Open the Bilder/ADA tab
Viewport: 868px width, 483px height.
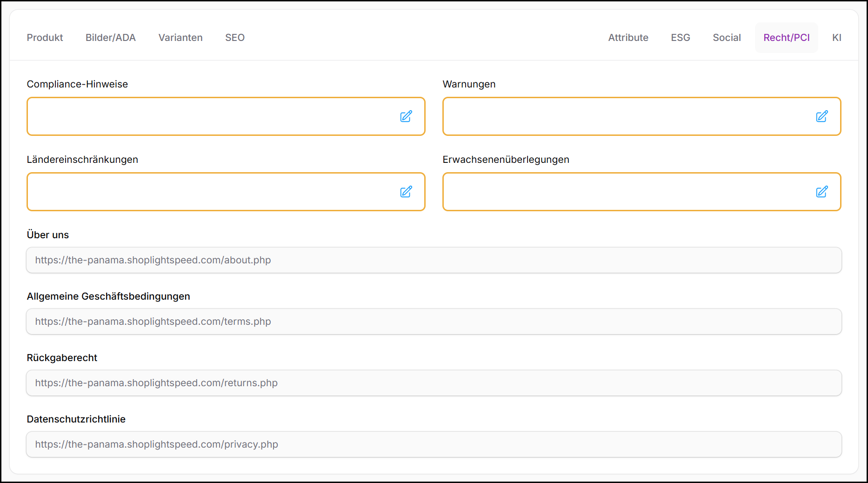[x=110, y=38]
